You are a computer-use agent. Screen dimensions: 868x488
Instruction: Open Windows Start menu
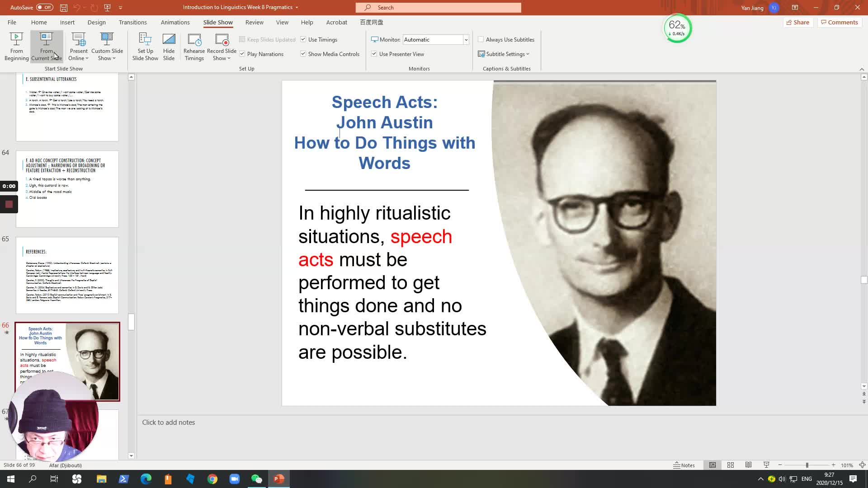tap(11, 479)
